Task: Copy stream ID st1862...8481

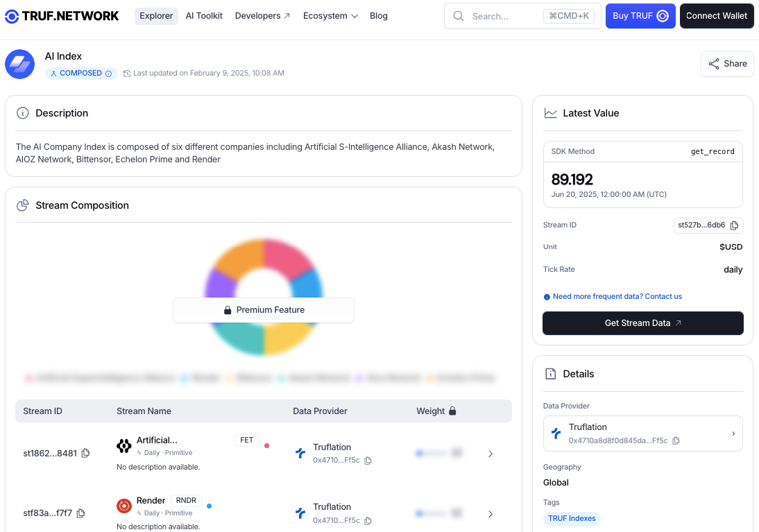Action: [x=85, y=453]
